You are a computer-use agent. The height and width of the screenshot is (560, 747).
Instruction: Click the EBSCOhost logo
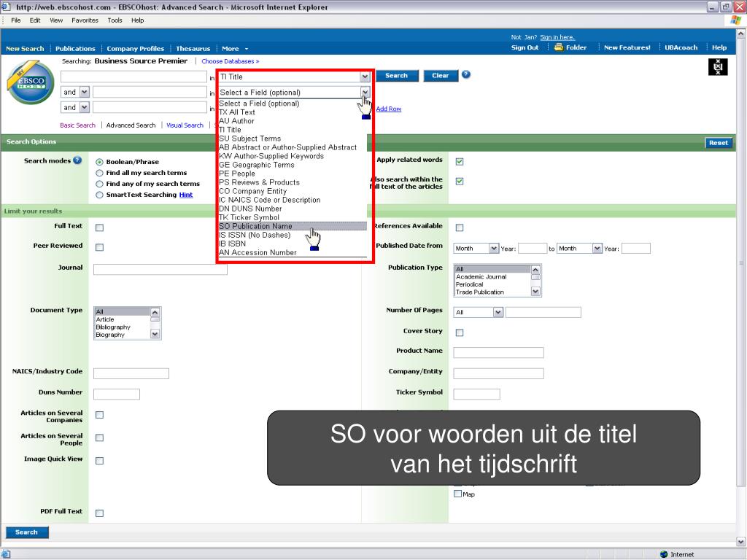(x=31, y=82)
